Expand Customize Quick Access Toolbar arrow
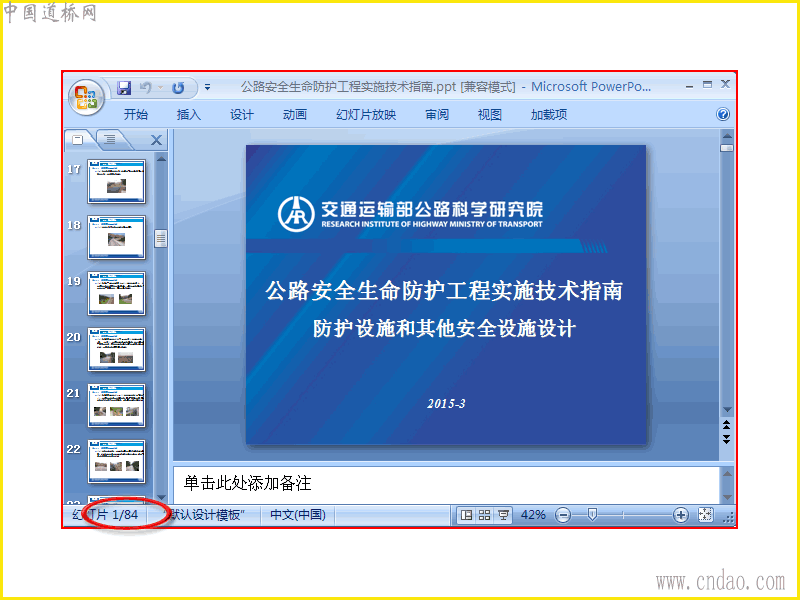 coord(207,88)
